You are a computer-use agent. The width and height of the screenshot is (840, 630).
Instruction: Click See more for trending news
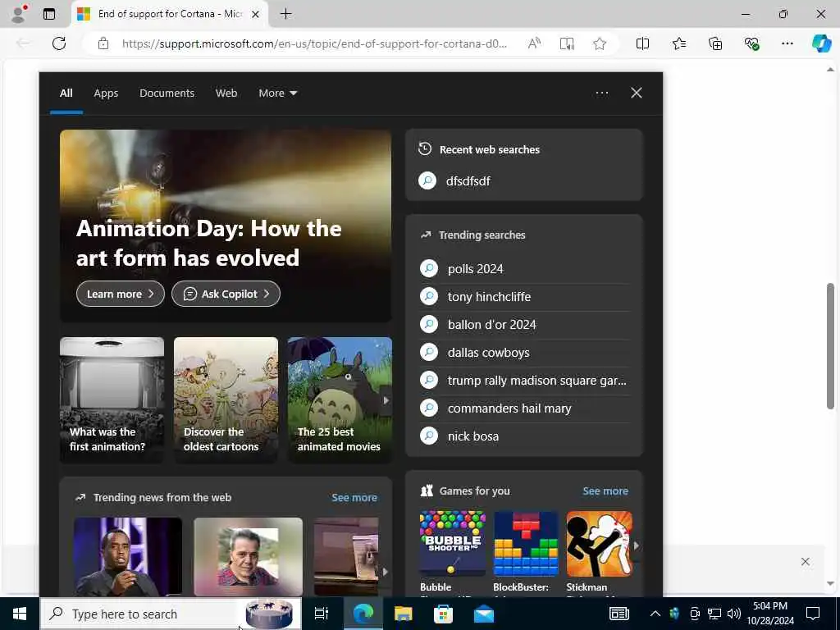pyautogui.click(x=354, y=498)
